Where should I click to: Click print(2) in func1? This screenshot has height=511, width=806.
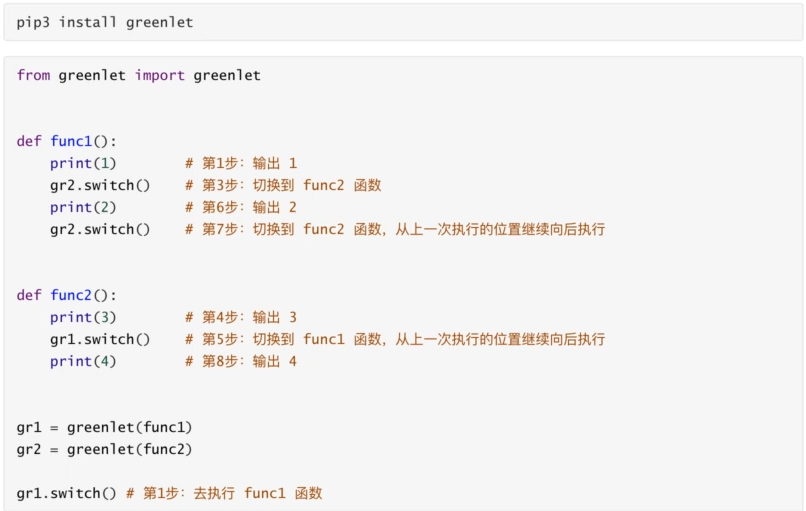(83, 207)
